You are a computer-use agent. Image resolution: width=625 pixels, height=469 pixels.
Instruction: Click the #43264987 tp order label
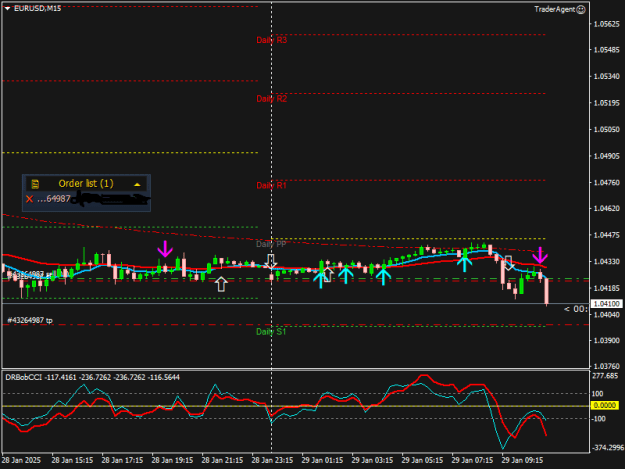[30, 320]
